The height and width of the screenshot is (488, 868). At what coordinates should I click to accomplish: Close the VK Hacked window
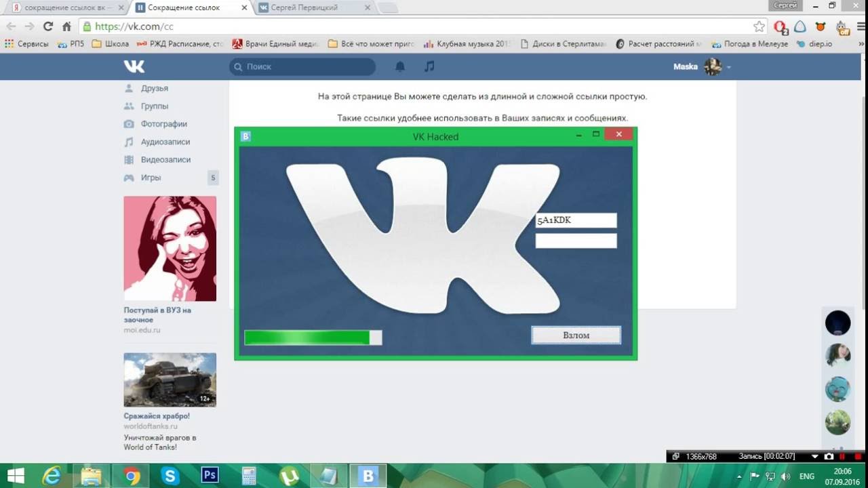pos(618,134)
